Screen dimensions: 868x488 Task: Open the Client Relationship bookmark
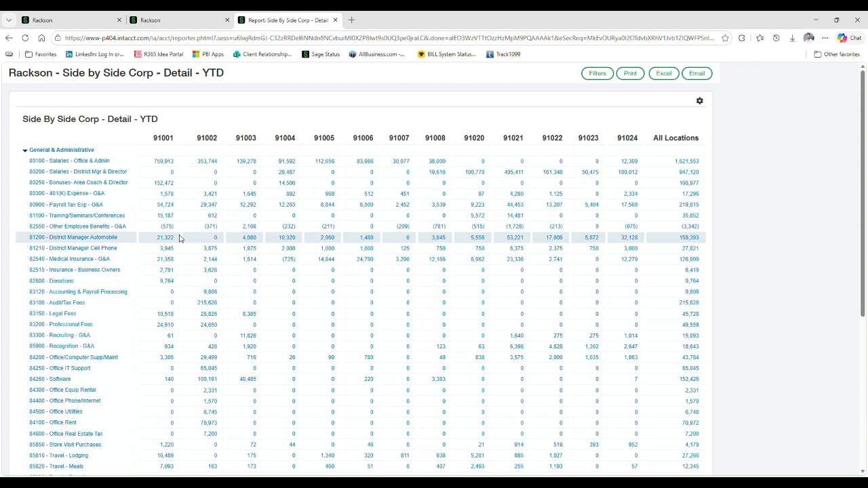click(x=262, y=54)
